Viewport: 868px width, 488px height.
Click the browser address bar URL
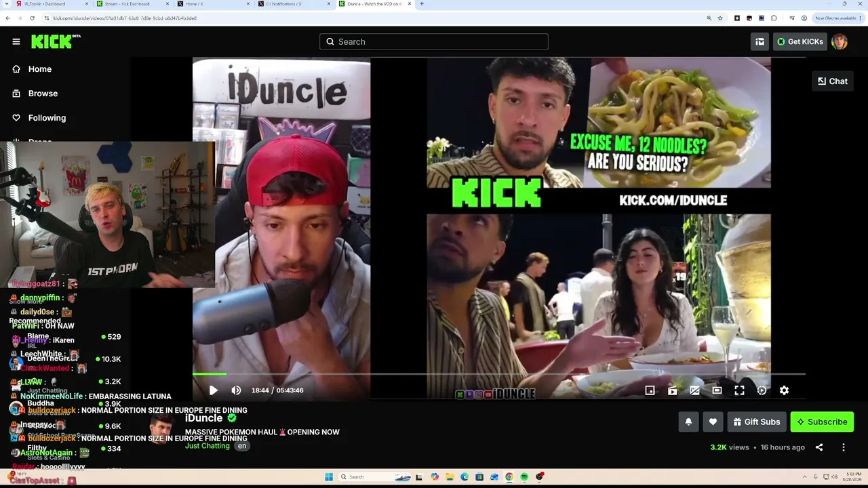click(x=125, y=18)
